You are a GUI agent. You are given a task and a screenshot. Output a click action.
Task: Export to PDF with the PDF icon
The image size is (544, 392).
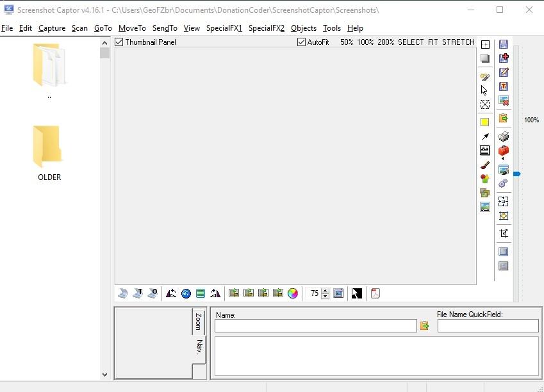point(375,293)
